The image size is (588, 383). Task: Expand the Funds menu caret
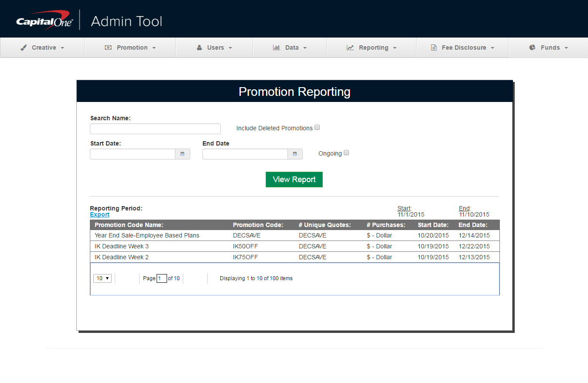566,48
